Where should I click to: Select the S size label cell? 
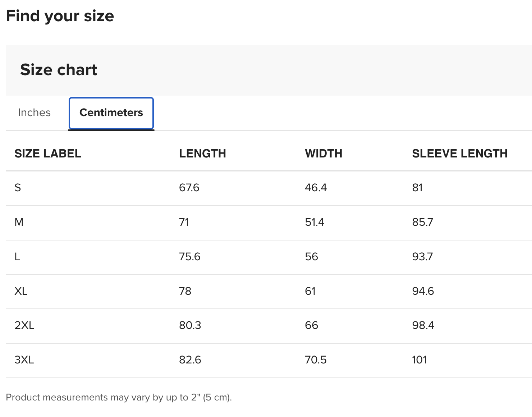pos(18,188)
